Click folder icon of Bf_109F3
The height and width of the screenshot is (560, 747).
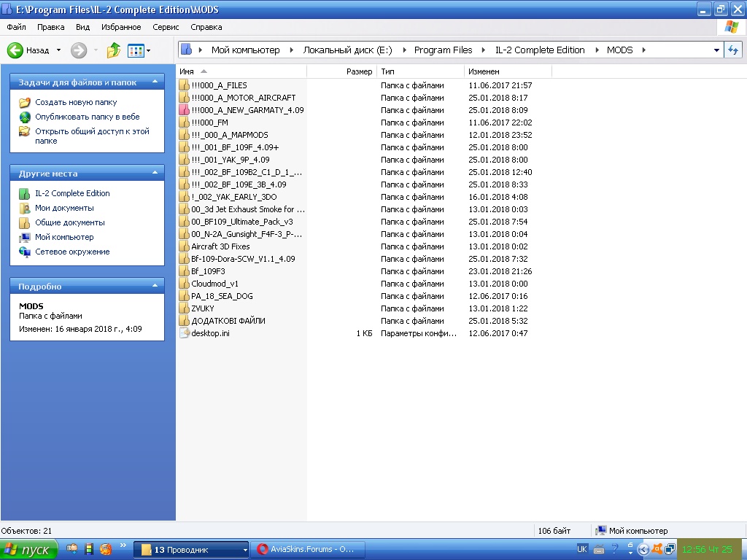click(184, 271)
